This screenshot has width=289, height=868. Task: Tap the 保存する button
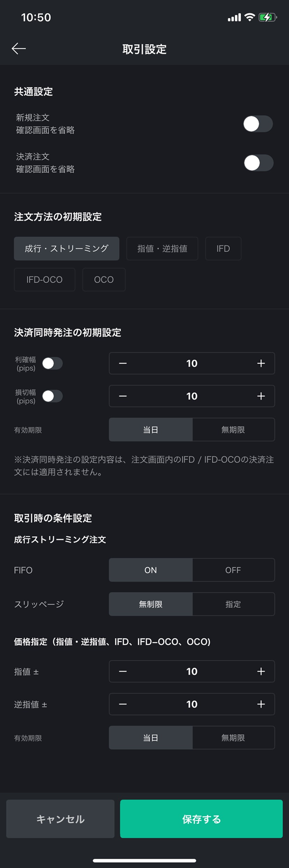[201, 819]
